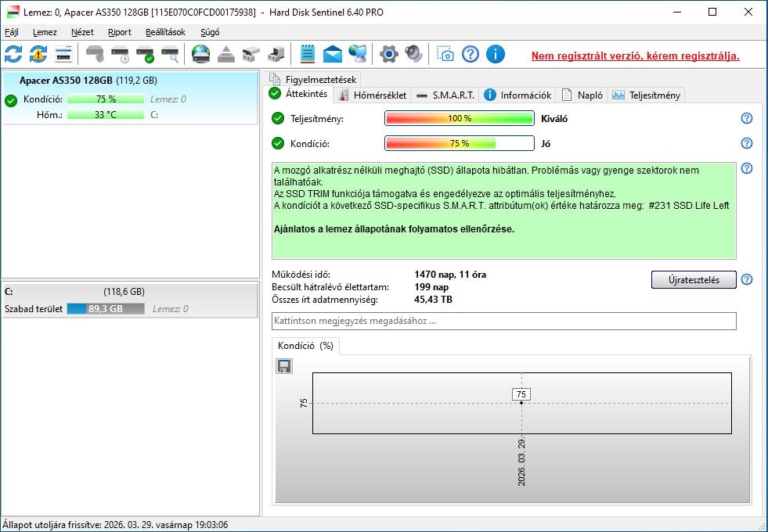The height and width of the screenshot is (532, 768).
Task: Click green check icon beside Kondíció in disk list
Action: coord(11,101)
